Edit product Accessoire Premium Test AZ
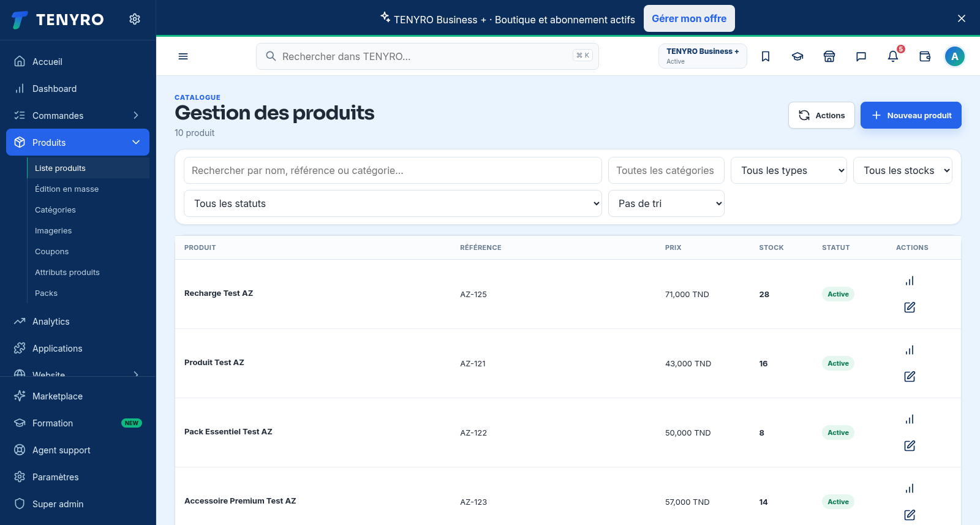This screenshot has width=980, height=525. coord(910,515)
